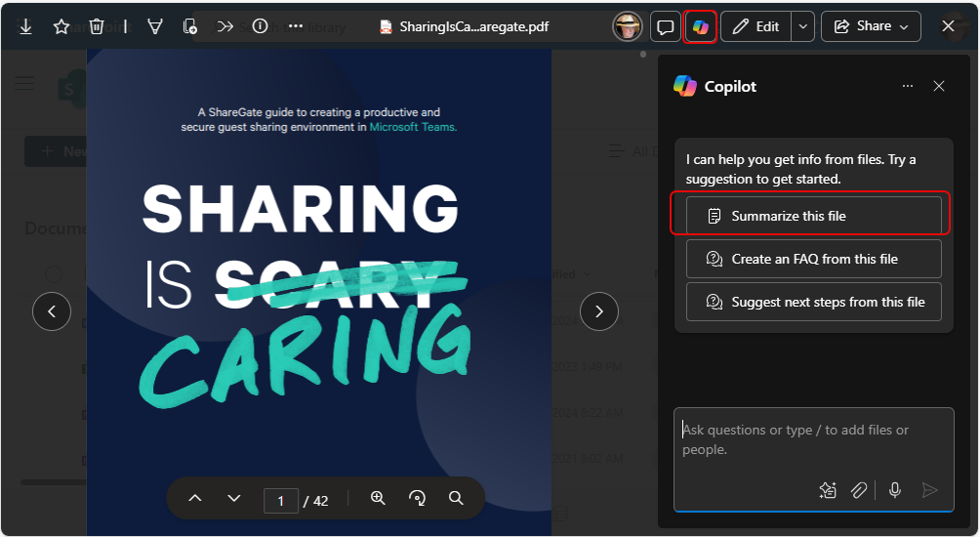This screenshot has width=980, height=537.
Task: Start voice input with microphone icon
Action: click(x=894, y=490)
